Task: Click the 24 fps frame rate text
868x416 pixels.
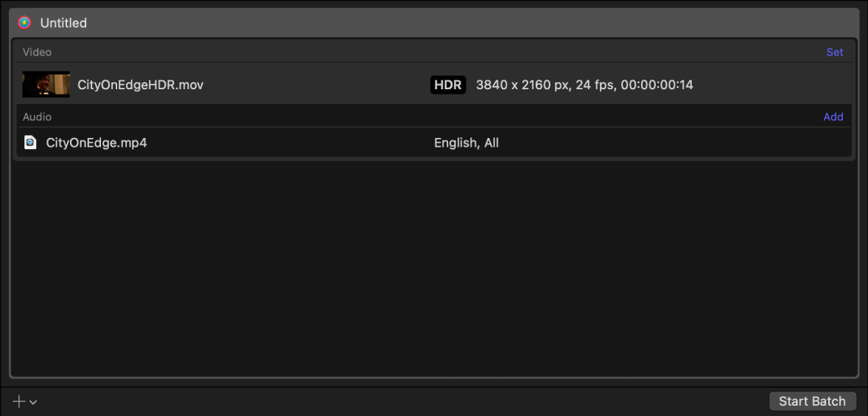Action: point(595,85)
